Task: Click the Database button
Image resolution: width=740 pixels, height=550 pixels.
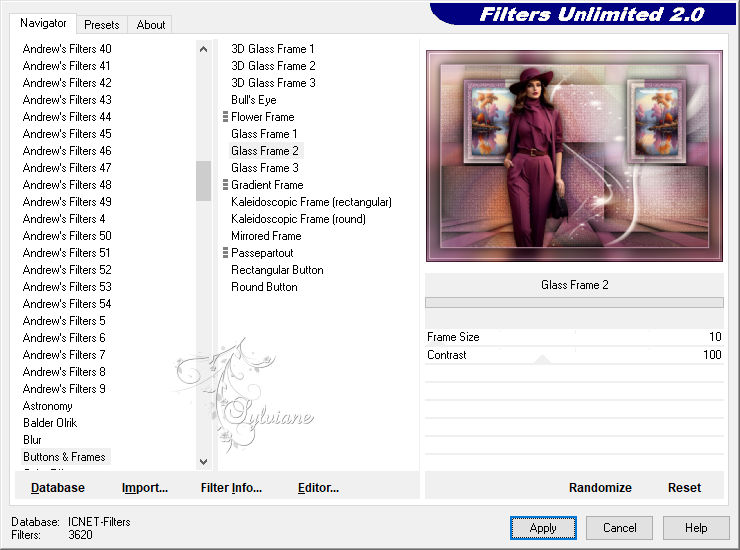Action: [58, 488]
